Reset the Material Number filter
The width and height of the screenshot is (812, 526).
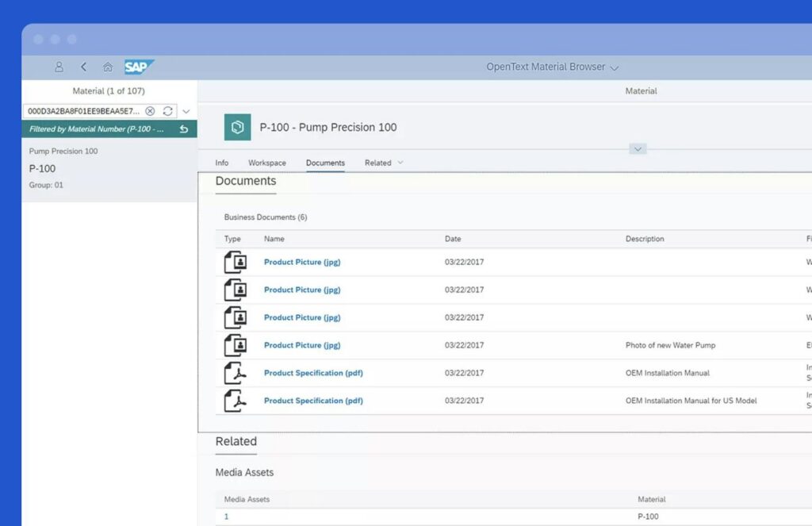coord(184,129)
